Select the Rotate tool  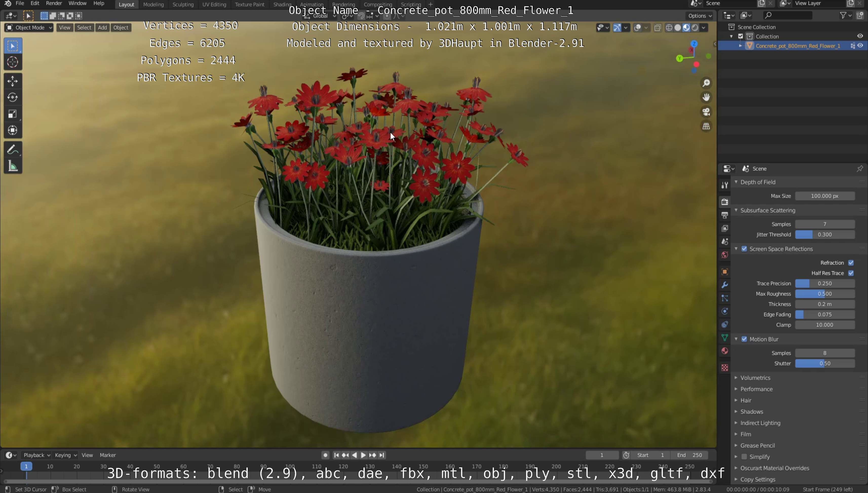coord(12,98)
